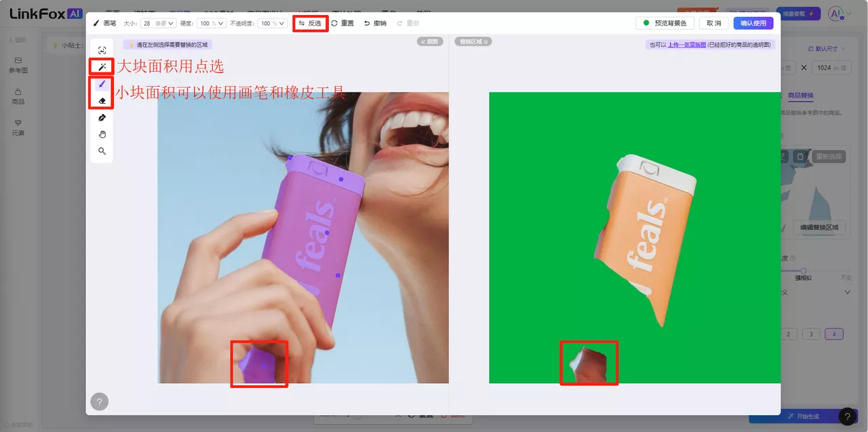Viewport: 868px width, 432px height.
Task: Click the 1024 height input field
Action: click(x=831, y=68)
